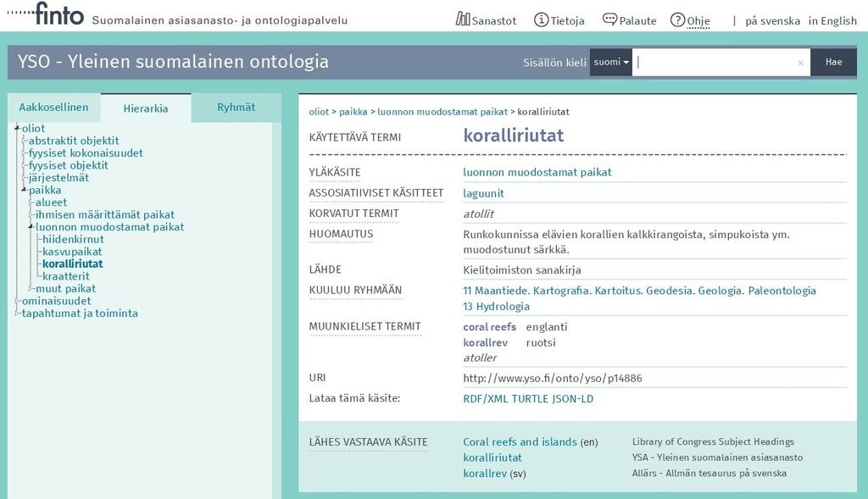Click the concept URI text
The width and height of the screenshot is (868, 499).
pos(553,379)
